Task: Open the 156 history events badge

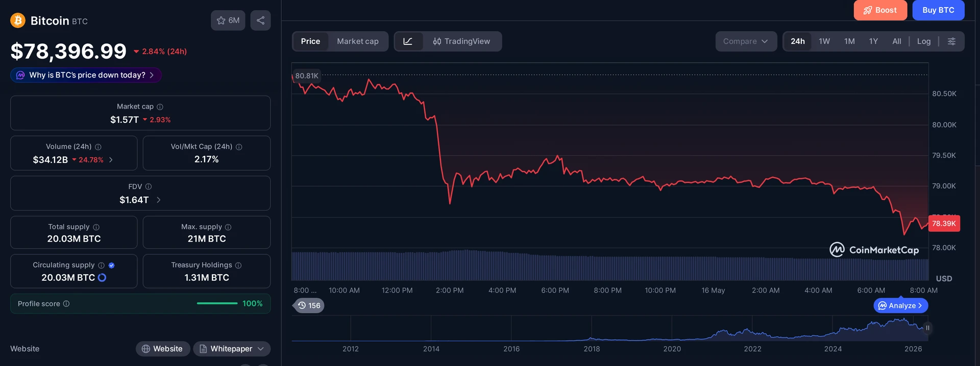Action: pos(309,305)
